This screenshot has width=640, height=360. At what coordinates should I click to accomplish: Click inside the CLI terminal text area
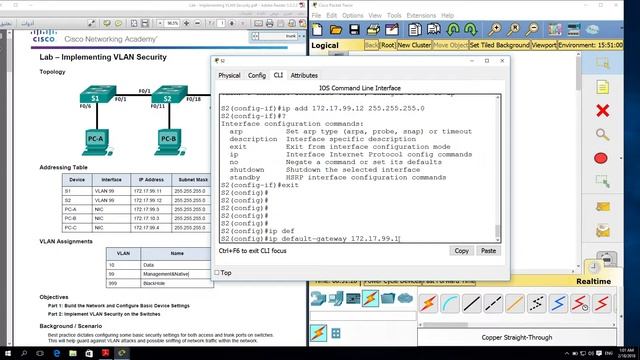point(358,169)
